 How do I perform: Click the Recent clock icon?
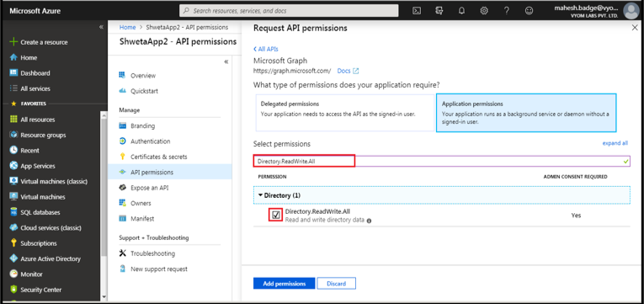pyautogui.click(x=13, y=151)
